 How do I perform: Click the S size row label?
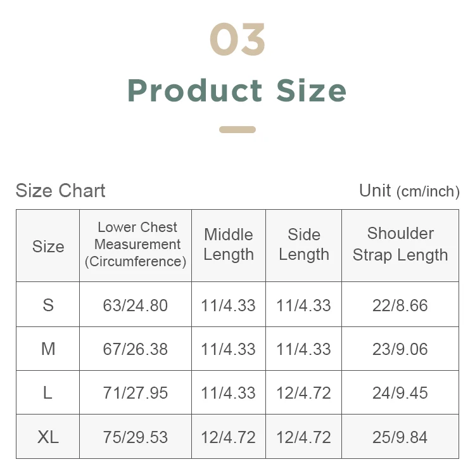pyautogui.click(x=48, y=305)
